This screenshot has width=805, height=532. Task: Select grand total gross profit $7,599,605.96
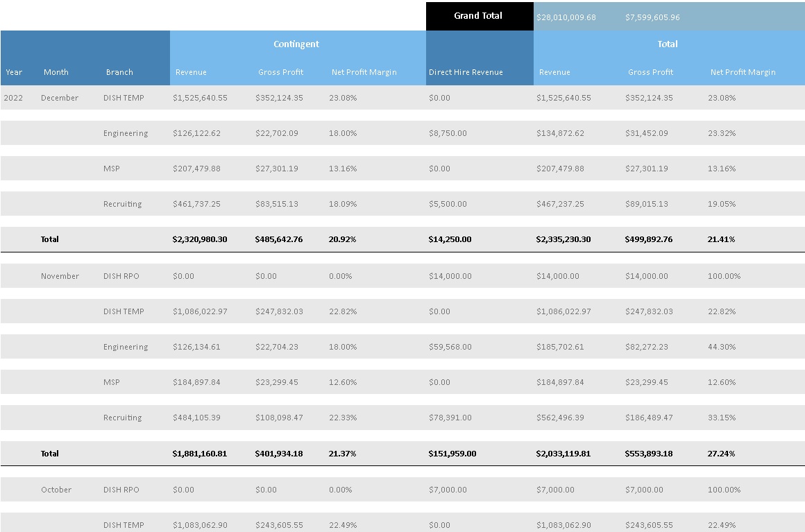pyautogui.click(x=652, y=17)
